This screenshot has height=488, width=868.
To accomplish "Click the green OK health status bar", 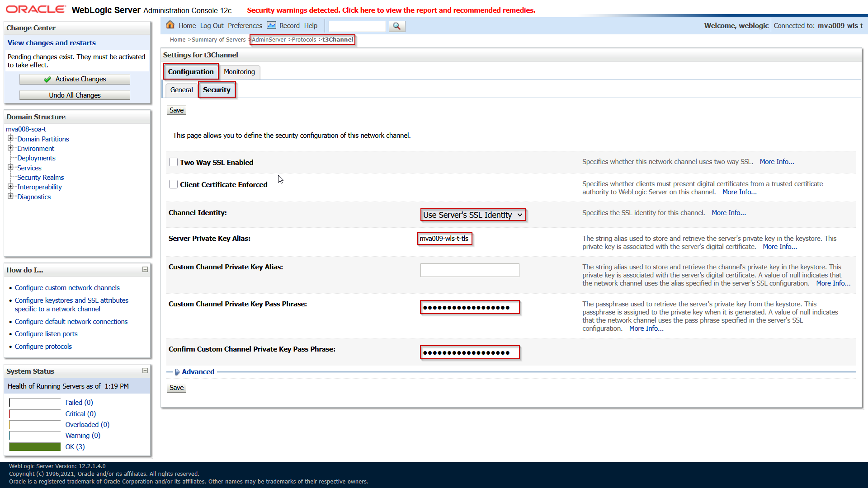I will point(35,446).
